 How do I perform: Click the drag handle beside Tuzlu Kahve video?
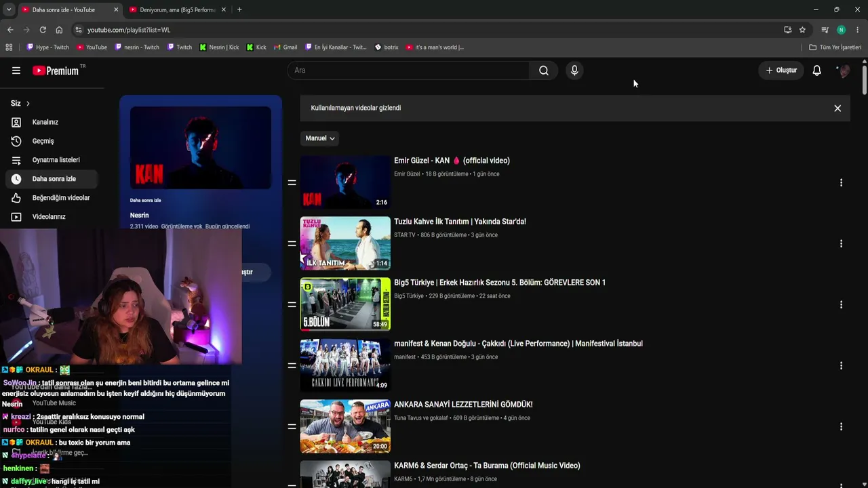click(292, 243)
